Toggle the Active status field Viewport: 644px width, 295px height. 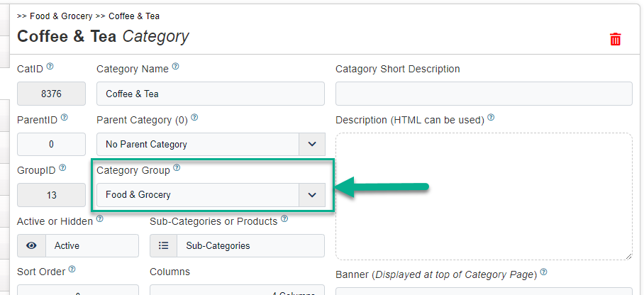(91, 245)
